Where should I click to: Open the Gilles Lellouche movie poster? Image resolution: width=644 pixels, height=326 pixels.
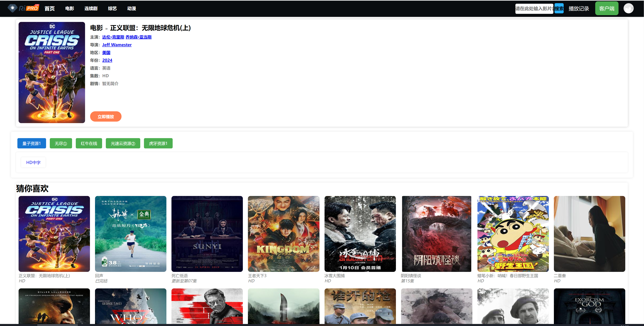54,306
